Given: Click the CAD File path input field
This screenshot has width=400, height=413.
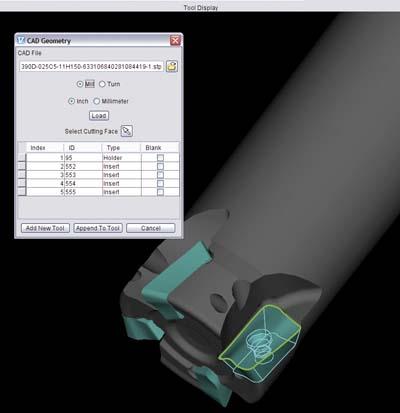Looking at the screenshot, I should [91, 66].
